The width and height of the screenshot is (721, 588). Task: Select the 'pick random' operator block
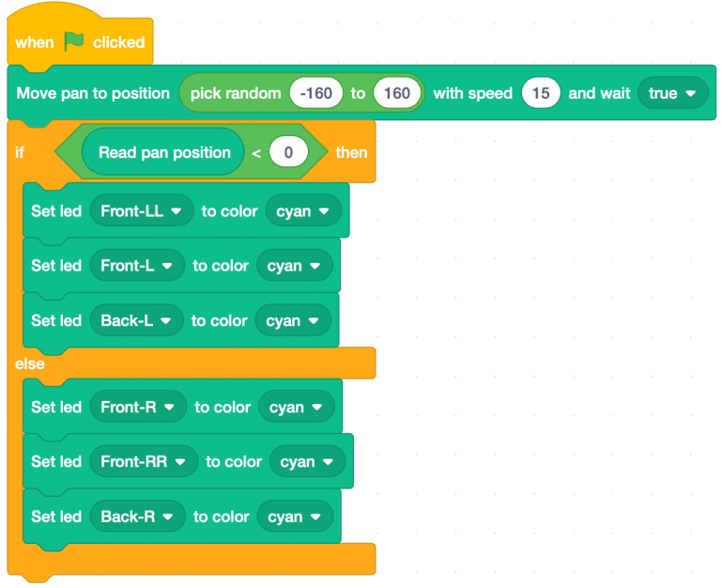pos(235,93)
